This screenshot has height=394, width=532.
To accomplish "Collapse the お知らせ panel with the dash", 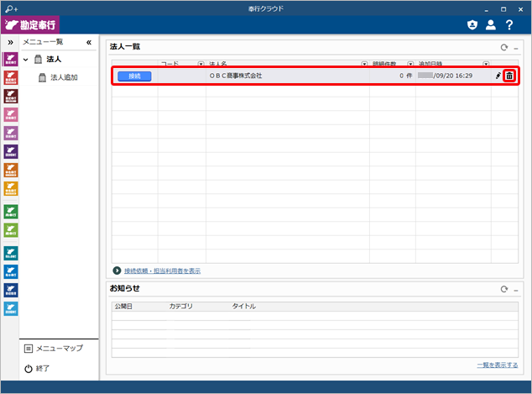I will [516, 290].
